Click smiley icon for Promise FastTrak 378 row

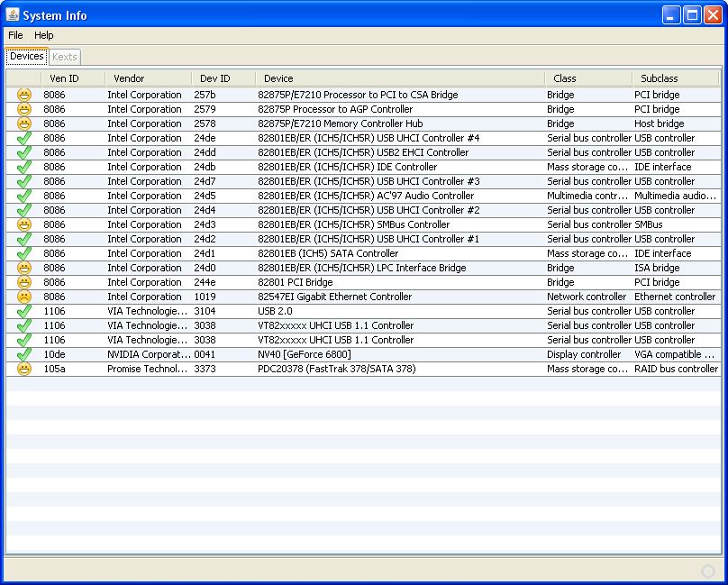(x=24, y=369)
